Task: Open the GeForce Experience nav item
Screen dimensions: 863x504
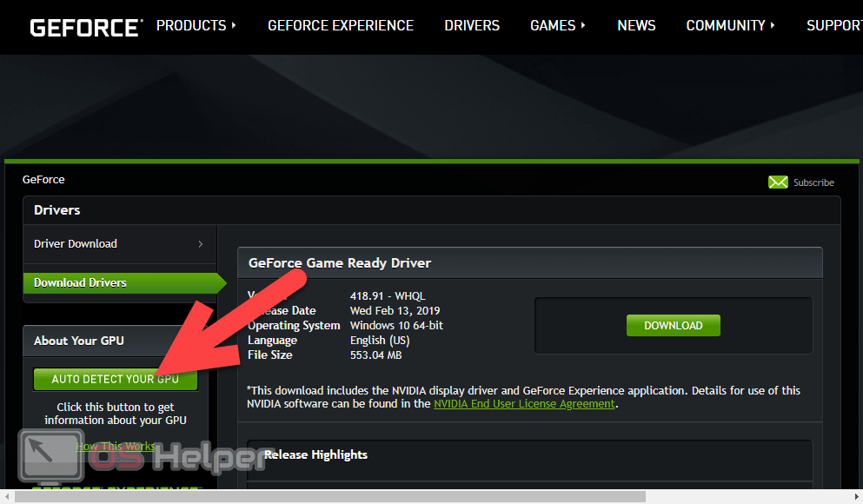Action: (340, 26)
